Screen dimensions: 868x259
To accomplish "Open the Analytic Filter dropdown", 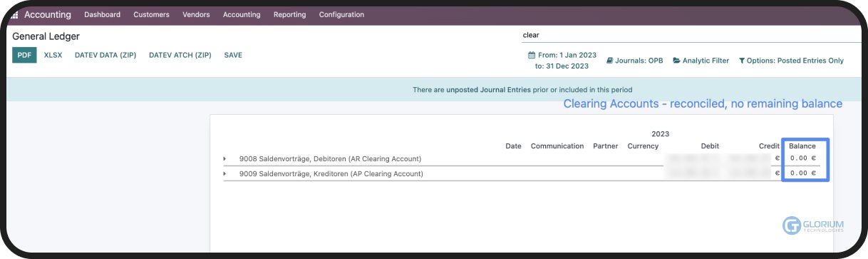I will click(701, 61).
